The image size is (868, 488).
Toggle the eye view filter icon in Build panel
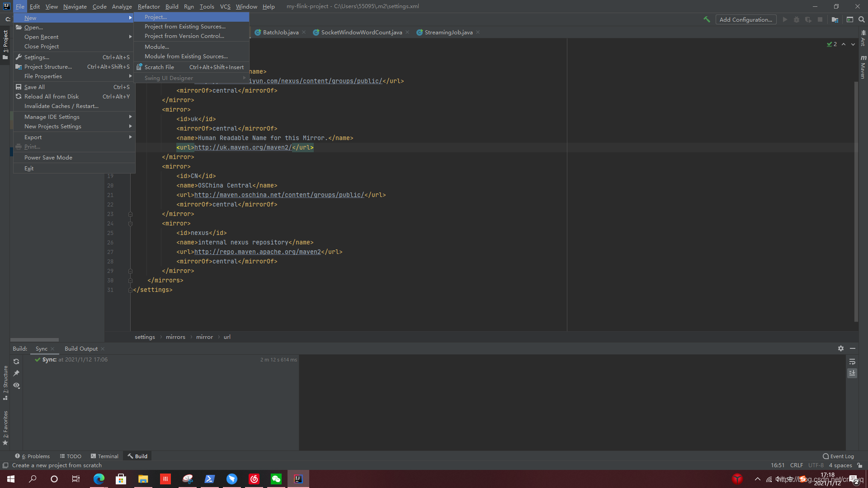coord(16,385)
